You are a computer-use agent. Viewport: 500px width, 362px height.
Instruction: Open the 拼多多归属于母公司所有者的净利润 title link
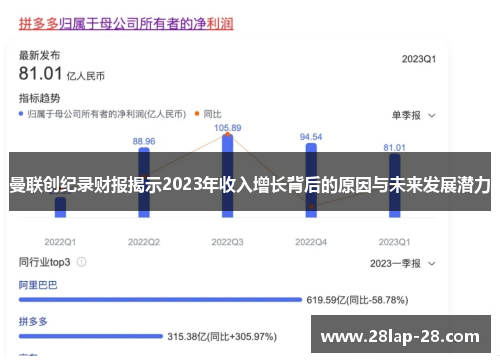pyautogui.click(x=126, y=24)
